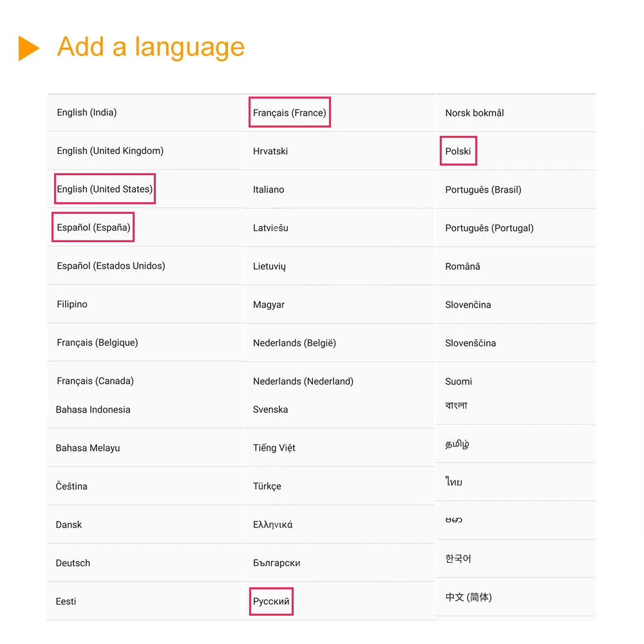Choose Русский language
The image size is (644, 644).
271,601
